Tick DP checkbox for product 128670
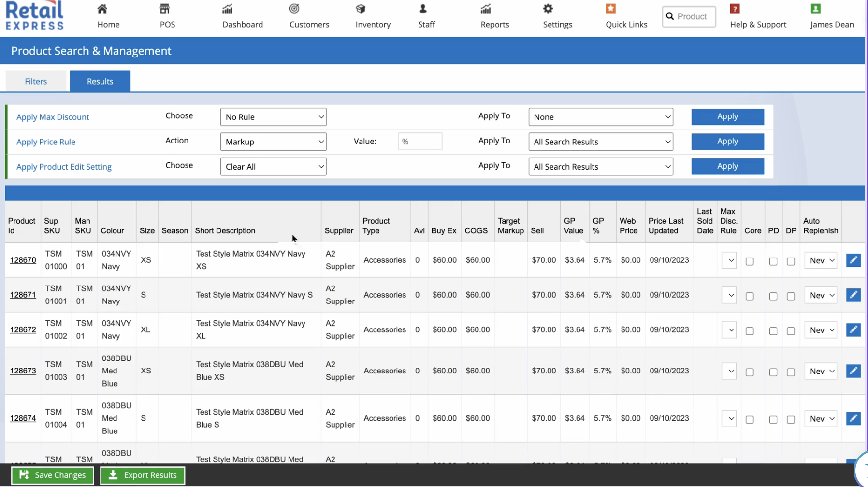Image resolution: width=868 pixels, height=487 pixels. point(791,261)
